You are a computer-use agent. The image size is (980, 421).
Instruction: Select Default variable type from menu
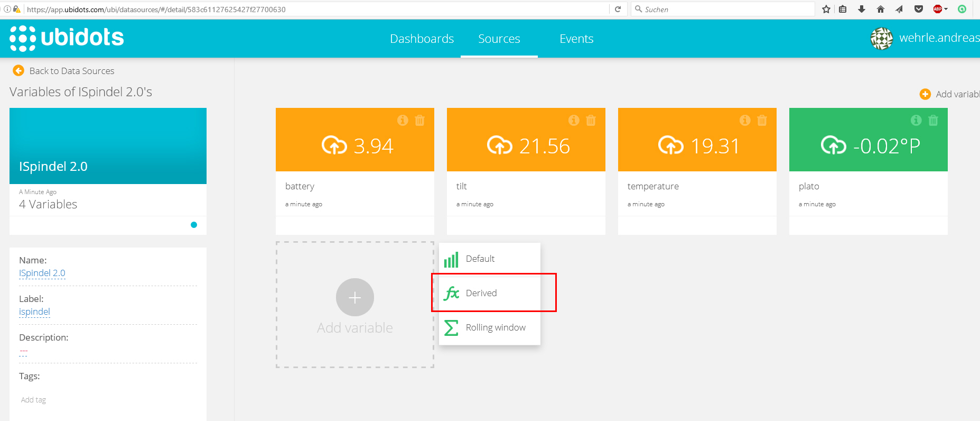point(480,259)
